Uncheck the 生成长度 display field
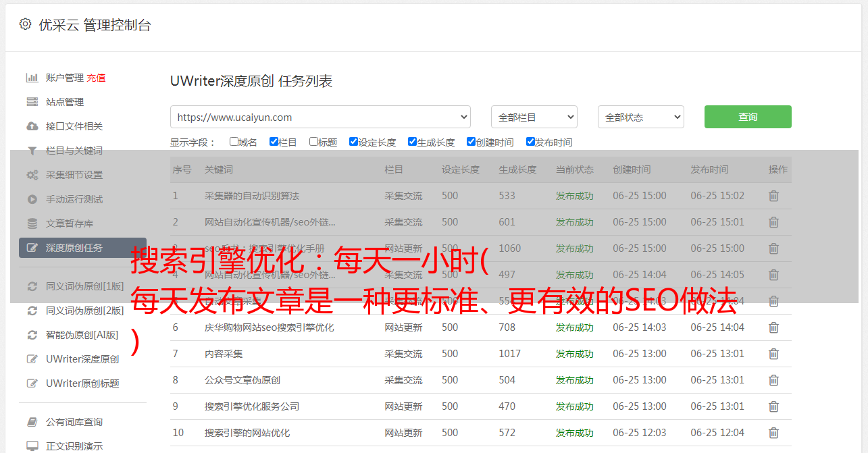Image resolution: width=868 pixels, height=453 pixels. tap(412, 142)
